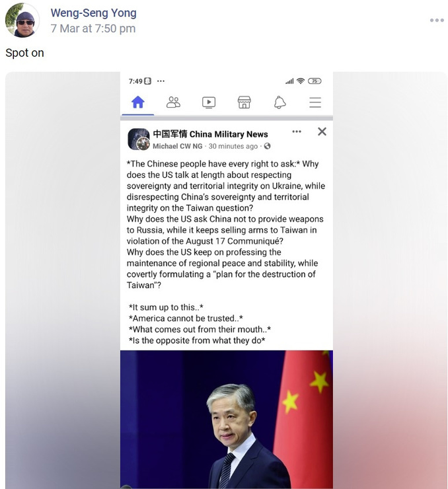Click the Weng-Seng Yong name link

click(94, 13)
